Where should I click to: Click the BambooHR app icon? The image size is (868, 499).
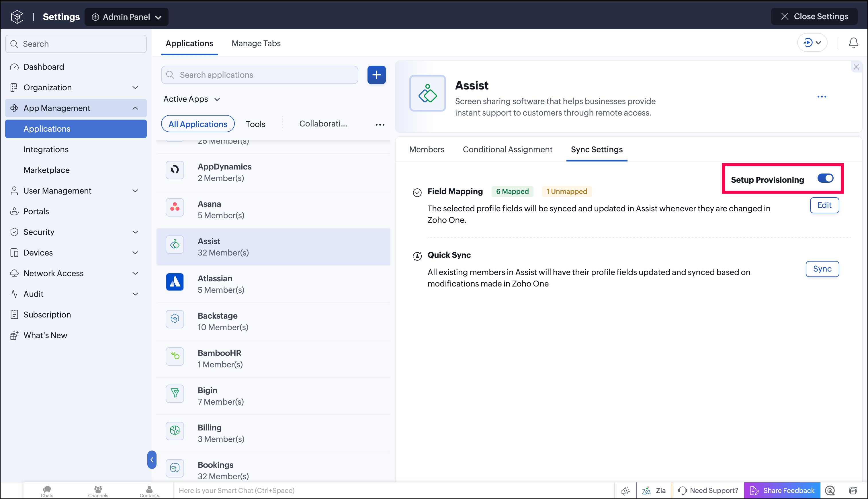175,356
